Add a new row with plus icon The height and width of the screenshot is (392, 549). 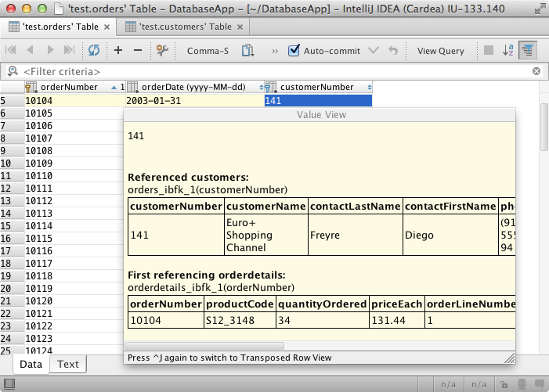pyautogui.click(x=118, y=50)
